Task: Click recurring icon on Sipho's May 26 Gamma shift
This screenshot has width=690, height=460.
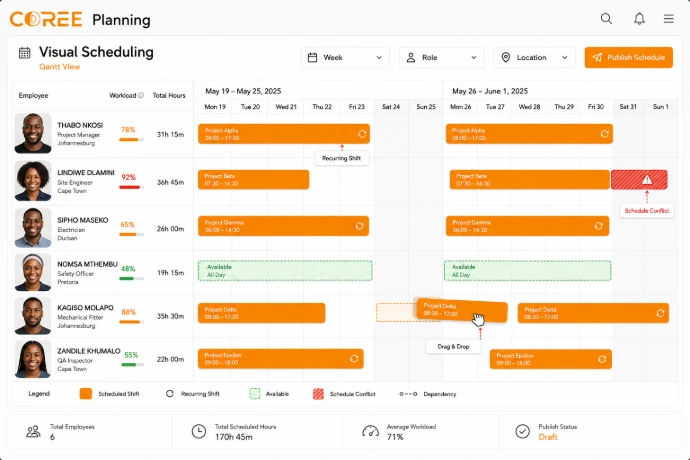Action: pos(599,226)
